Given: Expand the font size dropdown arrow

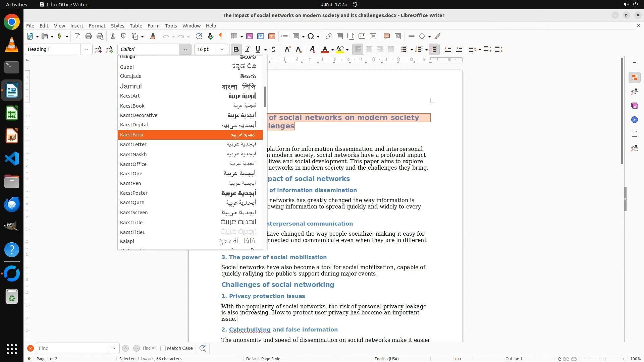Looking at the screenshot, I should coord(222,50).
